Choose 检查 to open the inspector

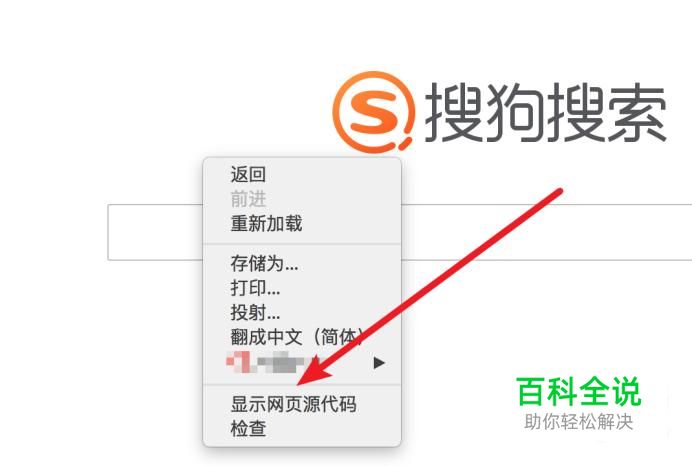click(248, 428)
